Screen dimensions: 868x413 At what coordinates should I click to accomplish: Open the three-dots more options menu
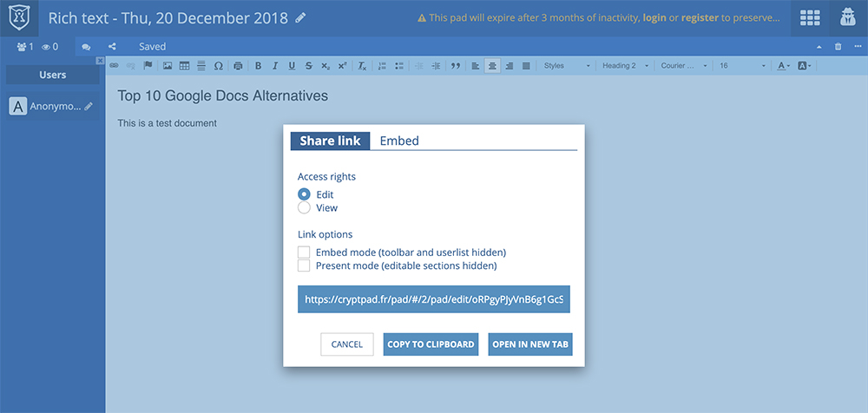tap(858, 47)
